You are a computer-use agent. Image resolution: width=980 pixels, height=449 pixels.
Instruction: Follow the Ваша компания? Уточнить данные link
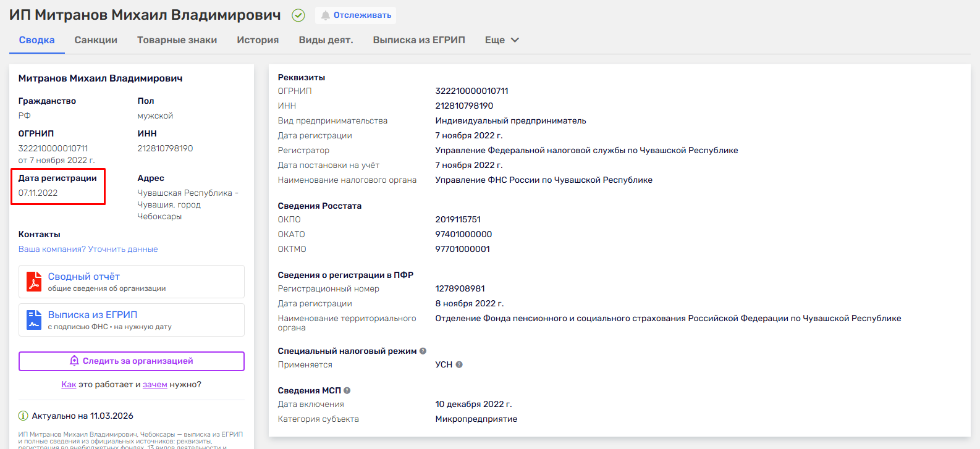(x=88, y=249)
